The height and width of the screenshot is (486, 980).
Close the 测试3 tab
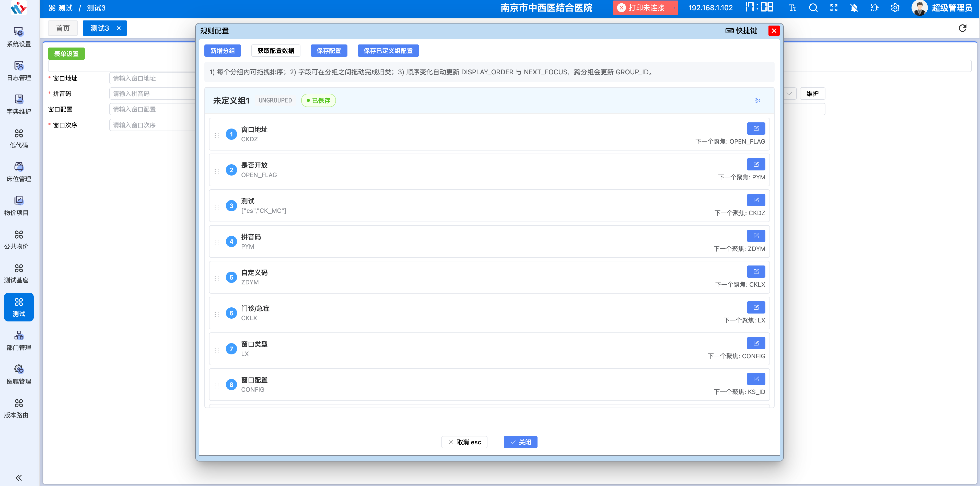[x=119, y=28]
